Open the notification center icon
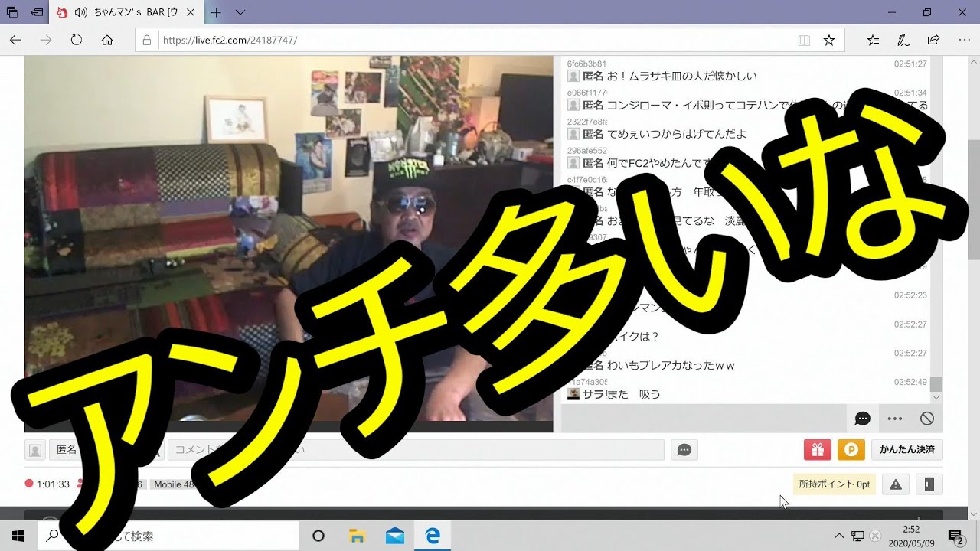980x551 pixels. coord(955,536)
